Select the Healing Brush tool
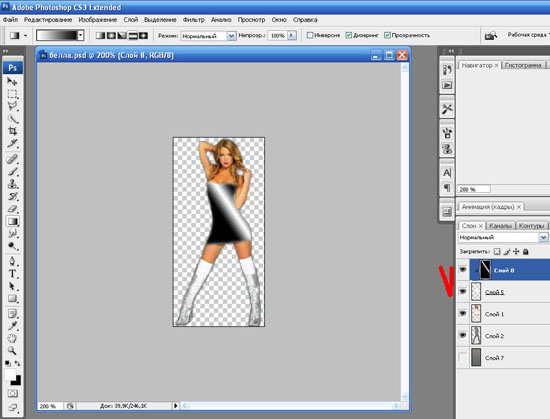The width and height of the screenshot is (550, 419). click(x=12, y=159)
